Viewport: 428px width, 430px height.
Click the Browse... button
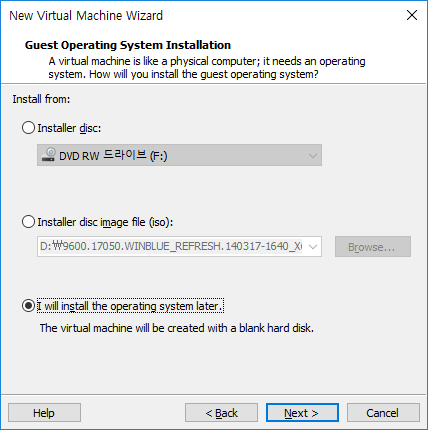(373, 247)
